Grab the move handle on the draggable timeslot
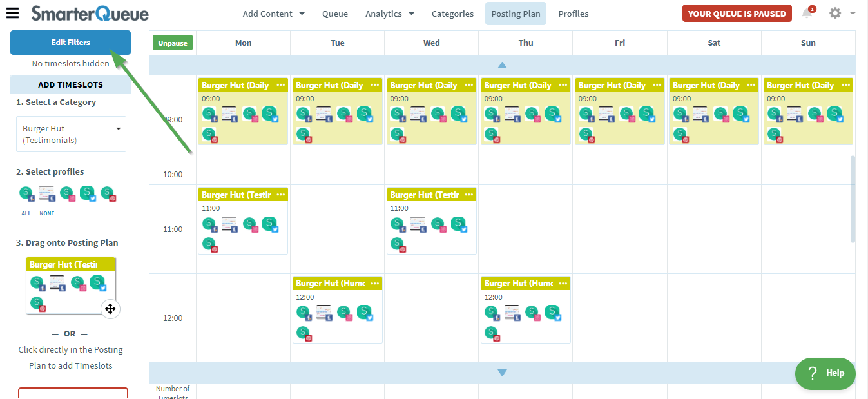Image resolution: width=868 pixels, height=399 pixels. click(x=110, y=309)
